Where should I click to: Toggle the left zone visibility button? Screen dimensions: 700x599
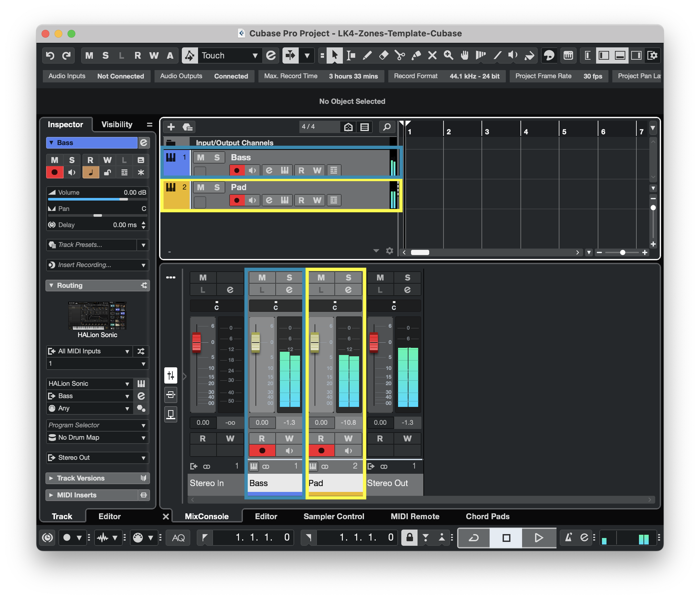(604, 55)
